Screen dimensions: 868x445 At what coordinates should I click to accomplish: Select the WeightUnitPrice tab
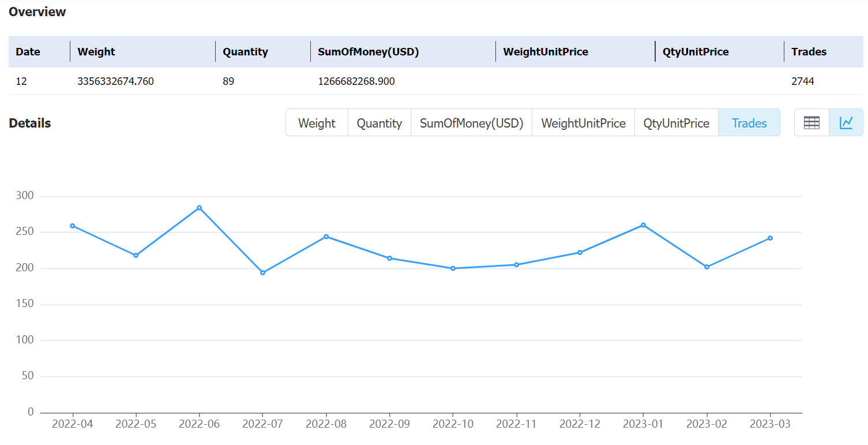pos(583,123)
